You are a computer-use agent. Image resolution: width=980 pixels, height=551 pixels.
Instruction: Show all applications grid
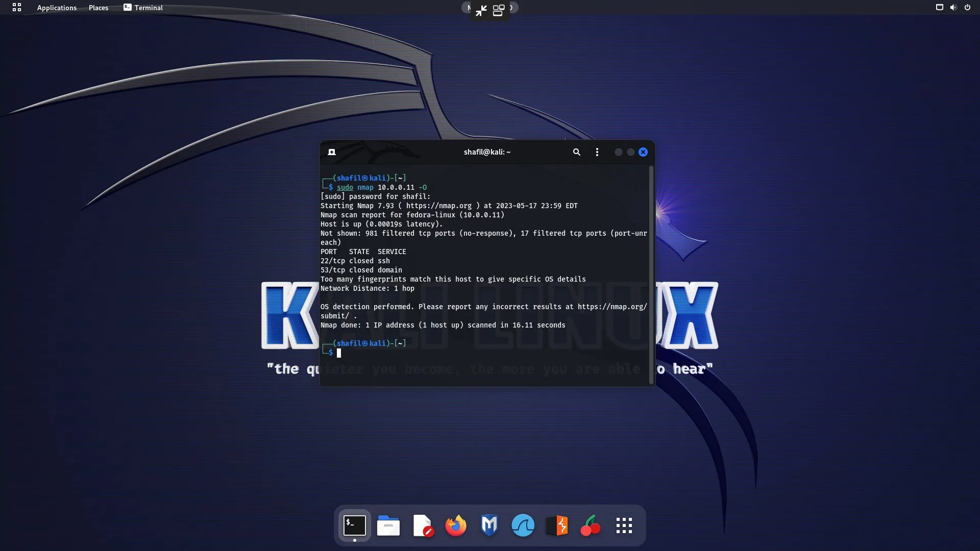[624, 525]
